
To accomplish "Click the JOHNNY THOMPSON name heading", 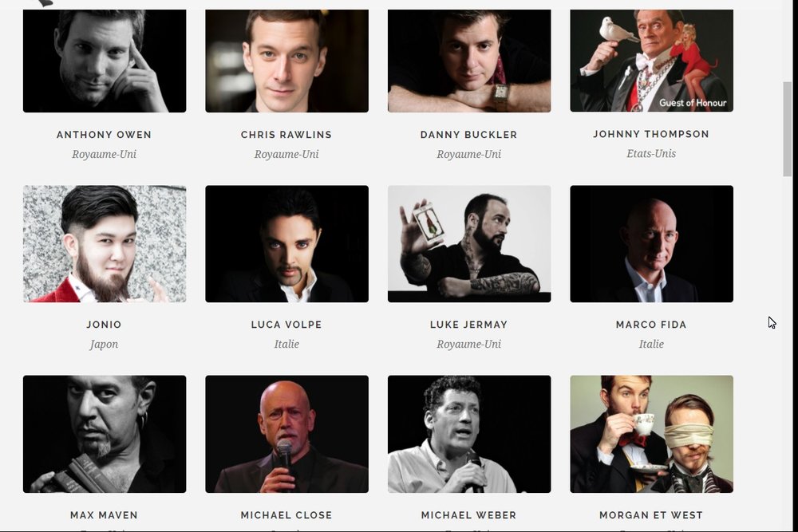I will coord(651,134).
